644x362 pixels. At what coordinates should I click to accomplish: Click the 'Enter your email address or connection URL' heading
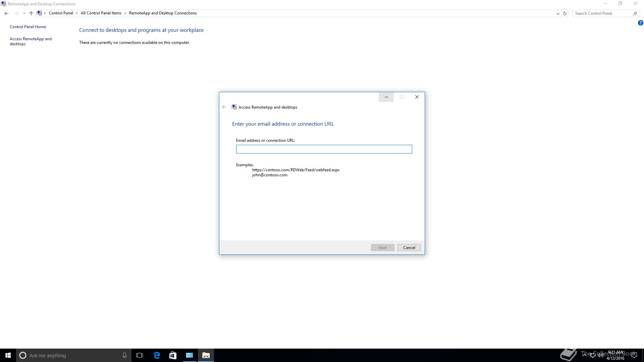click(x=283, y=124)
